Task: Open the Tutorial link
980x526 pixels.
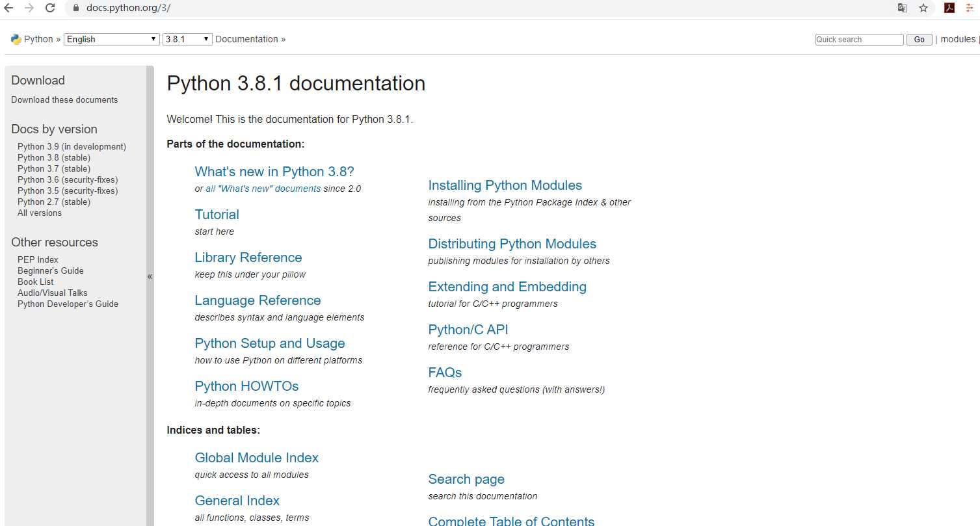Action: [x=217, y=215]
